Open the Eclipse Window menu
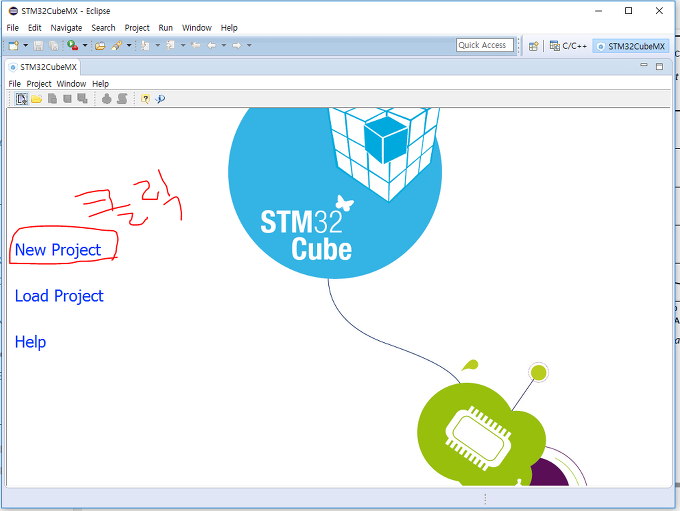The image size is (680, 511). pyautogui.click(x=196, y=28)
